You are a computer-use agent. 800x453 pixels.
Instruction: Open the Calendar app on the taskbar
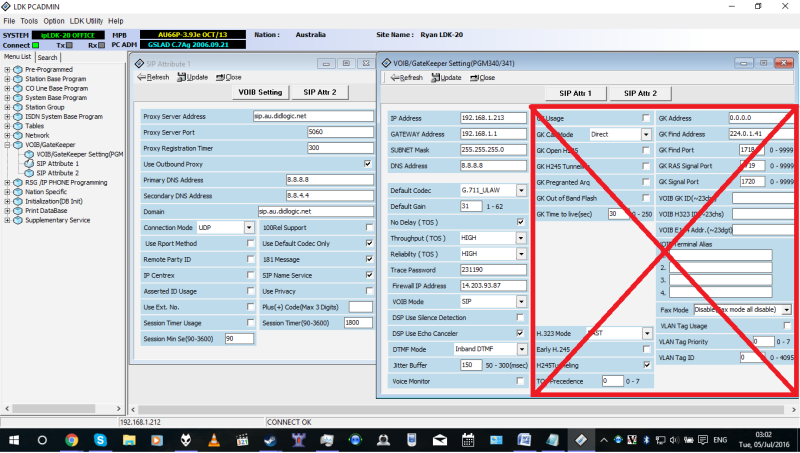tap(467, 440)
